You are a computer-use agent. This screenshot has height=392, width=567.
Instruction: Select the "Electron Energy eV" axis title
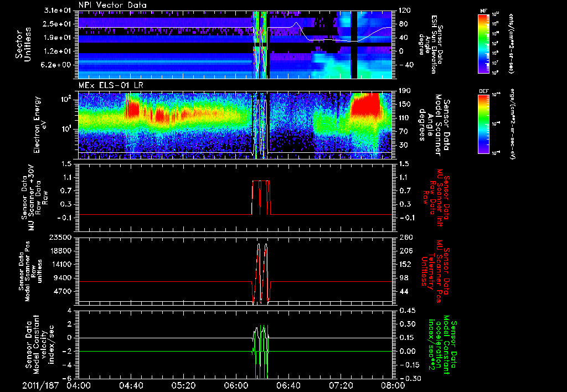41,125
